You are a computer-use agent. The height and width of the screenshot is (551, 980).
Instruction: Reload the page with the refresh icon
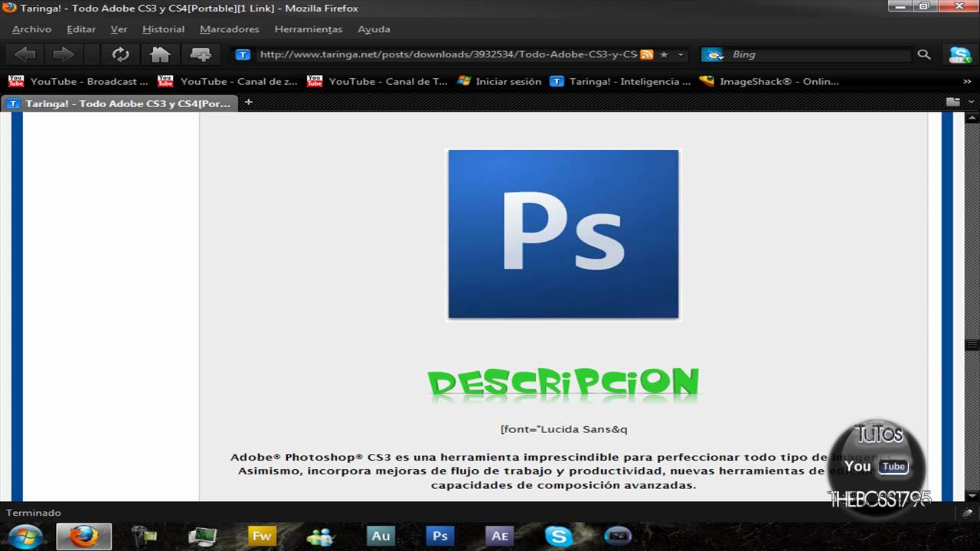pos(120,54)
